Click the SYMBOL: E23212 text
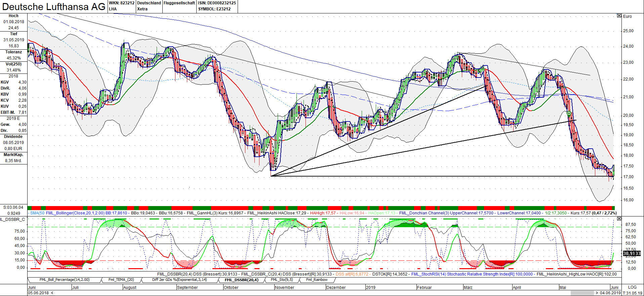 pyautogui.click(x=214, y=9)
